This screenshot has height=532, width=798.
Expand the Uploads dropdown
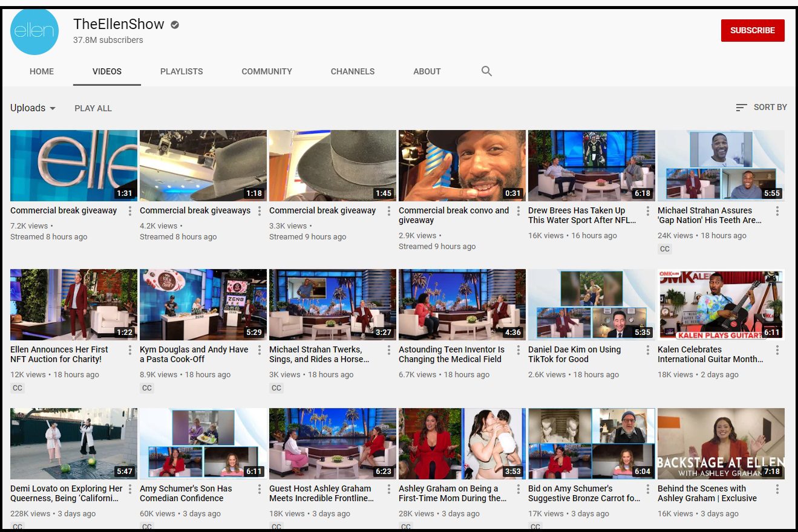tap(33, 108)
